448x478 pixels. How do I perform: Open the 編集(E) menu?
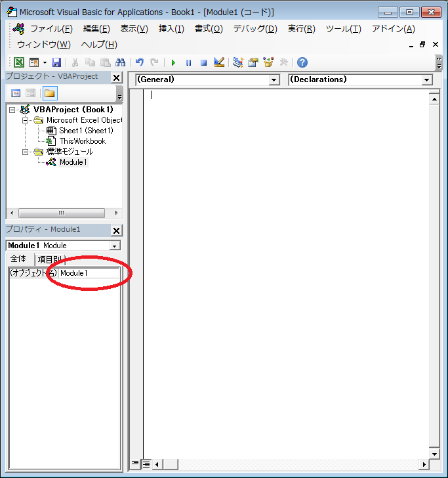(x=96, y=29)
